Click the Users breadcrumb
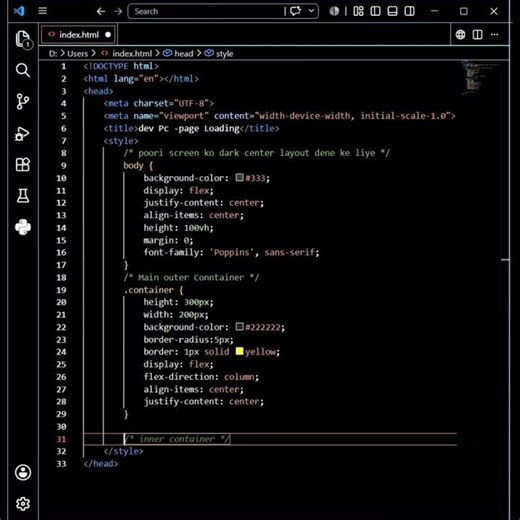Image resolution: width=520 pixels, height=520 pixels. tap(78, 54)
